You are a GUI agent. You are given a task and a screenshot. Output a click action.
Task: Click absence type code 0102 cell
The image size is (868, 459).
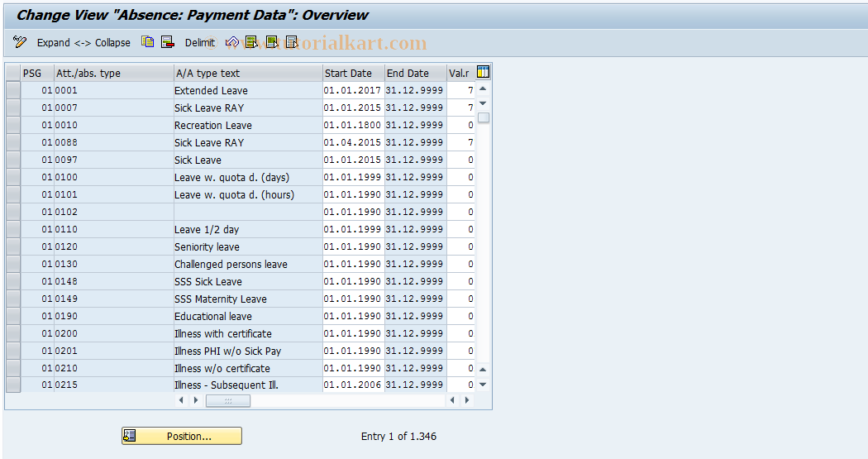click(x=113, y=212)
